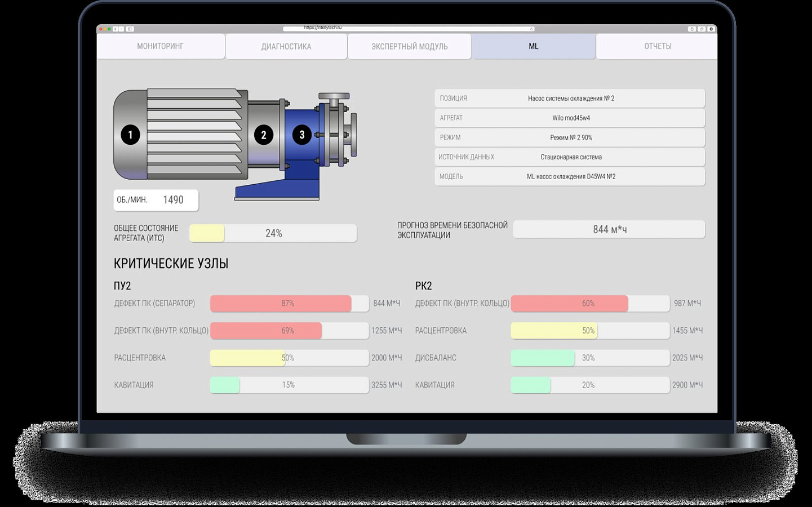Go back using the browser back arrow
The height and width of the screenshot is (507, 812).
(116, 29)
